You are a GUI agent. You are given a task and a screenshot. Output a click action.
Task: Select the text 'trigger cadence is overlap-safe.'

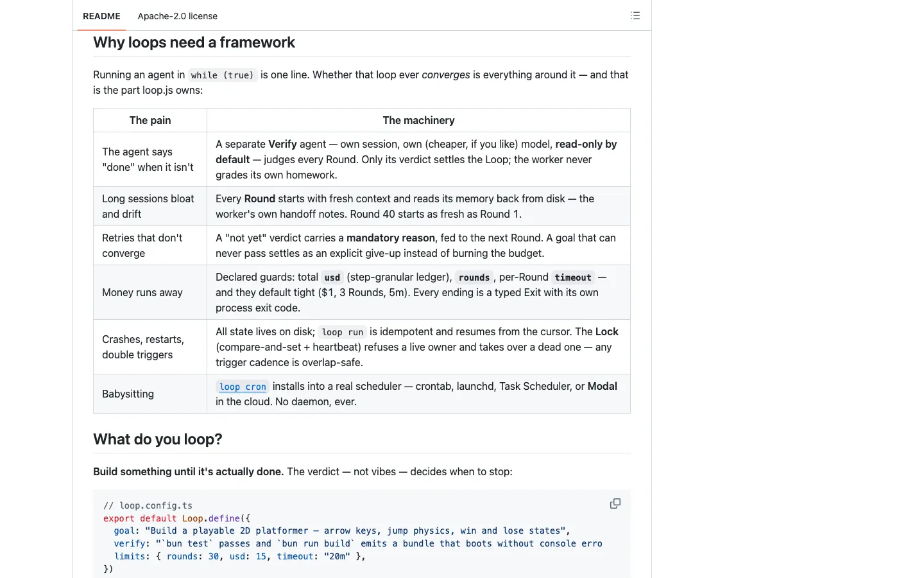coord(289,362)
